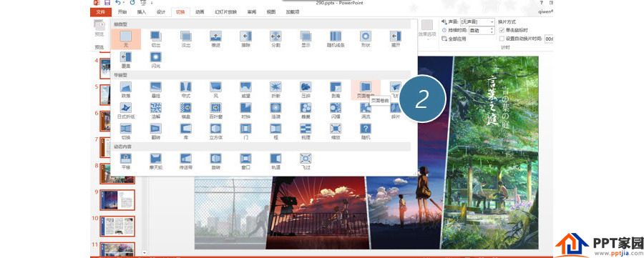Apply the Wipe (擦除) transition
644x258 pixels.
[245, 39]
